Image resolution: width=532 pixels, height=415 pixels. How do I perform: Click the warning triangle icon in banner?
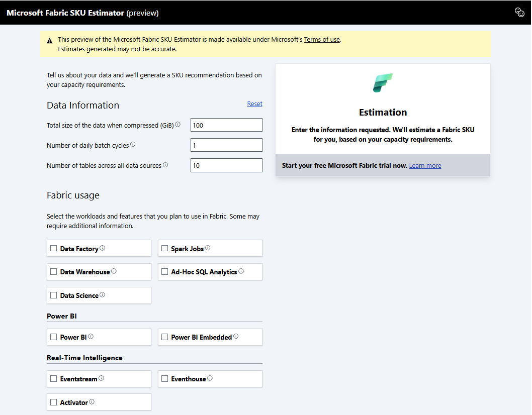tap(50, 41)
